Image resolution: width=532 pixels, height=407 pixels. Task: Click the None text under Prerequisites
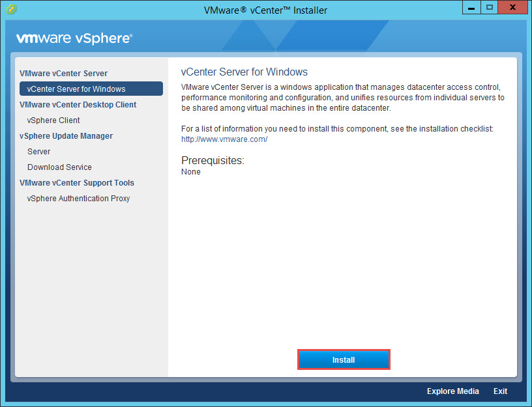[189, 171]
